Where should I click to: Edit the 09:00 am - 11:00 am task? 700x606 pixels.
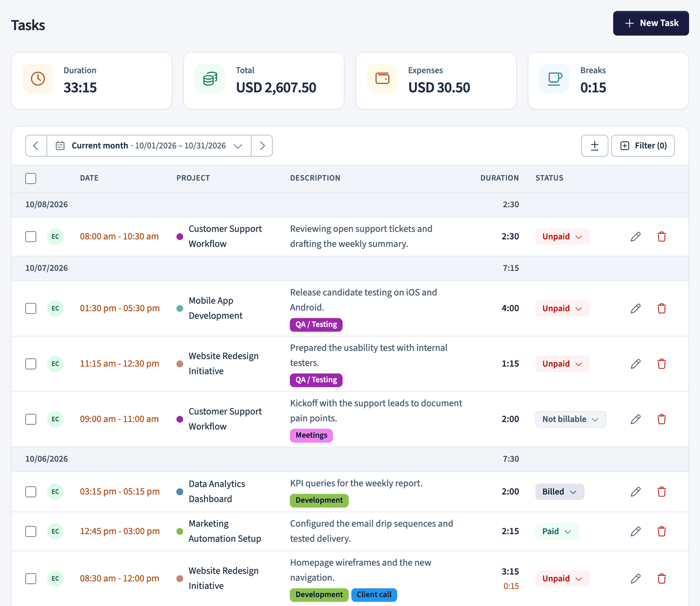pos(636,419)
